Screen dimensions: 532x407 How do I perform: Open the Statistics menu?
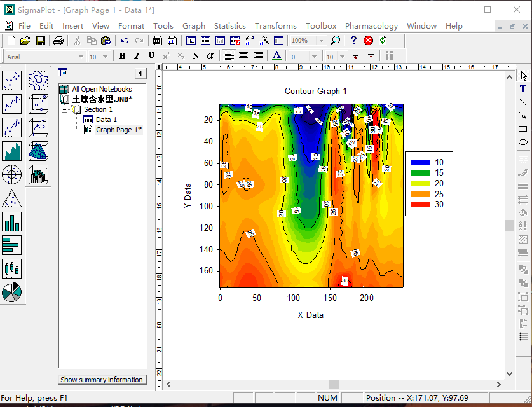click(x=229, y=25)
